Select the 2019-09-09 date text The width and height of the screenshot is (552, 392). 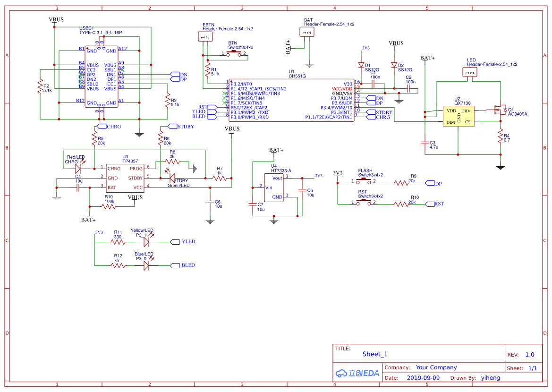[x=423, y=378]
